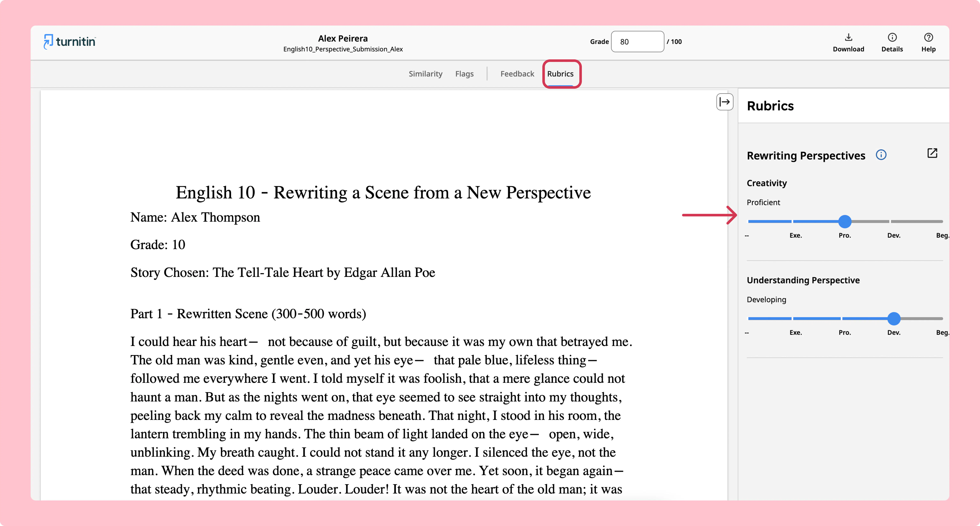Open the Help question mark icon

coord(928,37)
